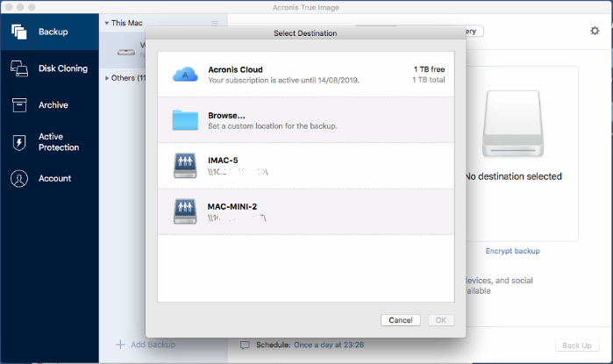Click the Acronis Cloud title text
Viewport: 613px width, 364px height.
click(x=235, y=69)
